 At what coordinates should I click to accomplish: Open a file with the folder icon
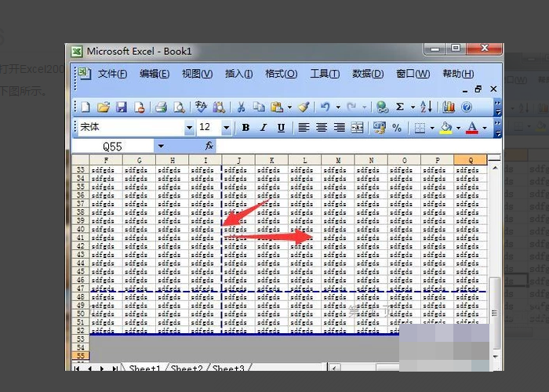[x=104, y=107]
